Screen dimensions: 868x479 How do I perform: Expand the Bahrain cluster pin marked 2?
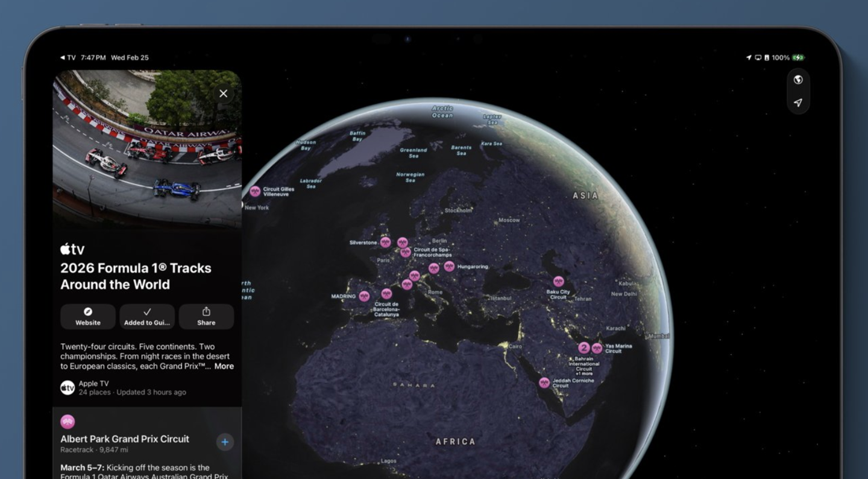tap(583, 348)
